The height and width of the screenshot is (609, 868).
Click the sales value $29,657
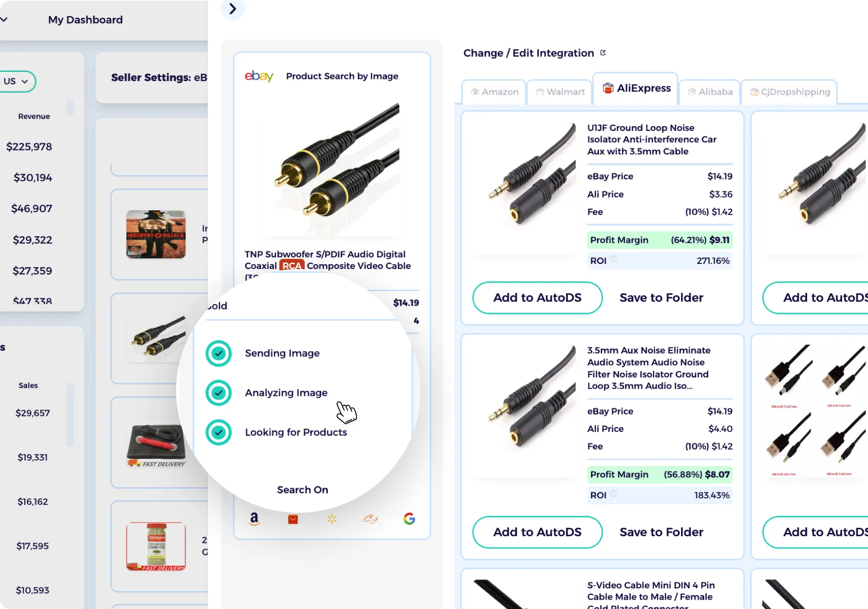[32, 413]
